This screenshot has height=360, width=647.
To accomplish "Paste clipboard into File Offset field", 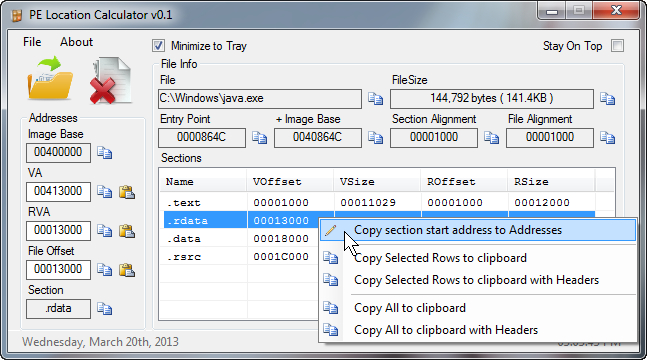I will tap(127, 270).
